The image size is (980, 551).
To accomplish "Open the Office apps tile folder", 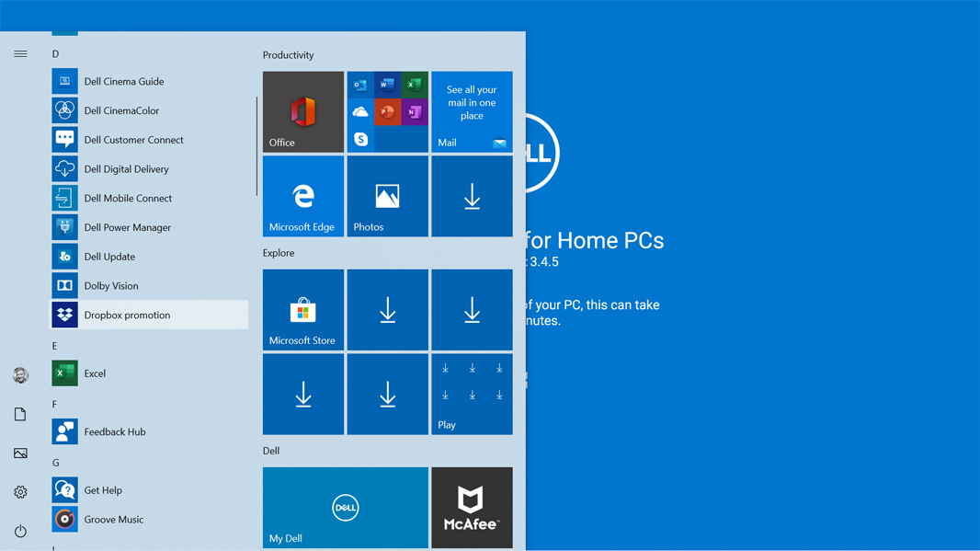I will click(x=387, y=112).
